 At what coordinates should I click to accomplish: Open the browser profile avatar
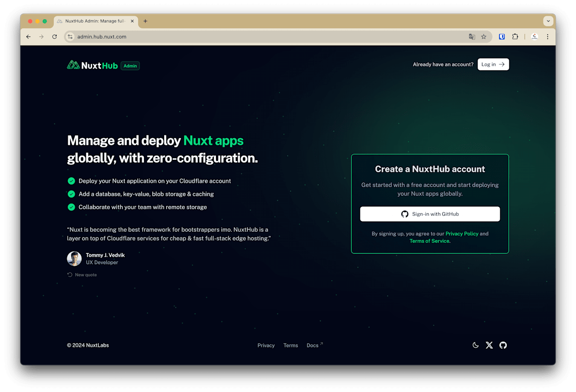[x=534, y=36]
